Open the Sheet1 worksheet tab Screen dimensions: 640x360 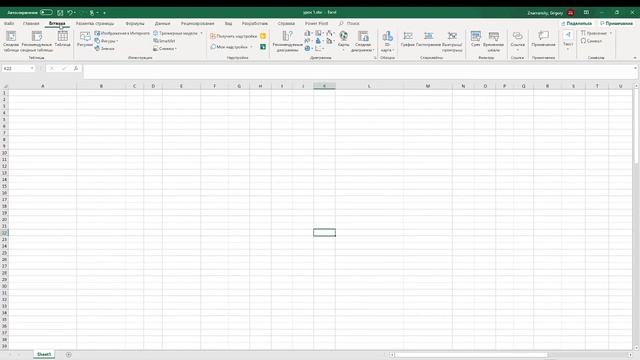(x=44, y=354)
